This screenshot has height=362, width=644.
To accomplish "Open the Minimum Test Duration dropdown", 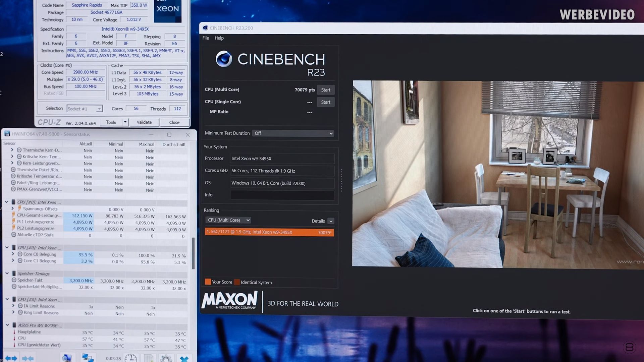I will [293, 133].
